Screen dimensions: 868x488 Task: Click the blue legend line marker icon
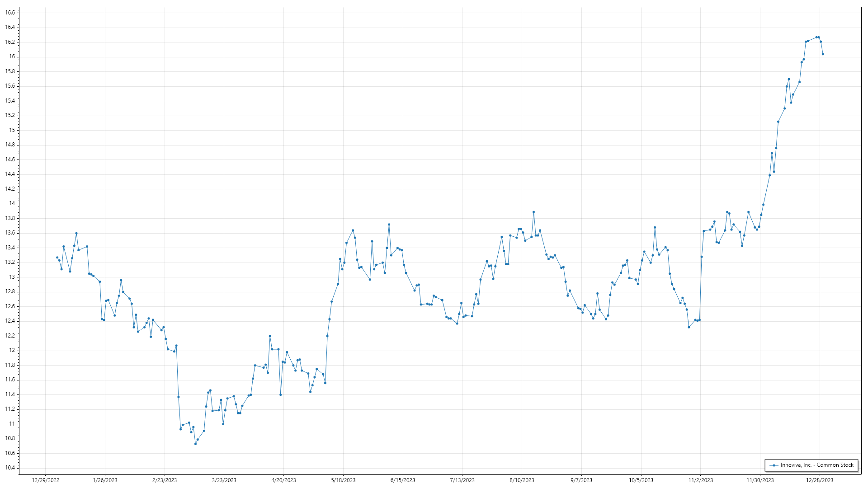pyautogui.click(x=774, y=465)
